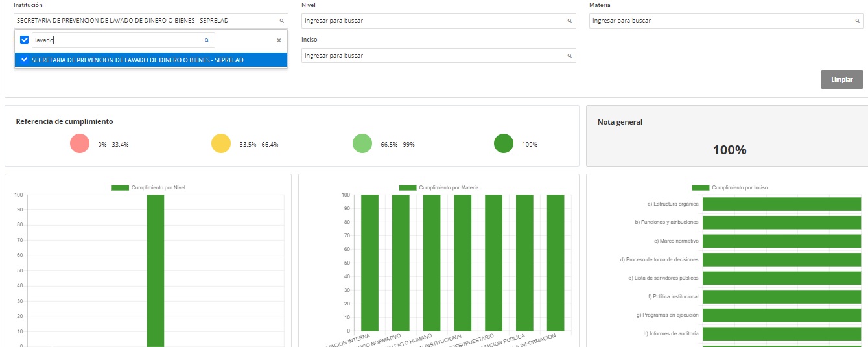Click the yellow 33.5% - 66.4% reference circle

click(221, 143)
